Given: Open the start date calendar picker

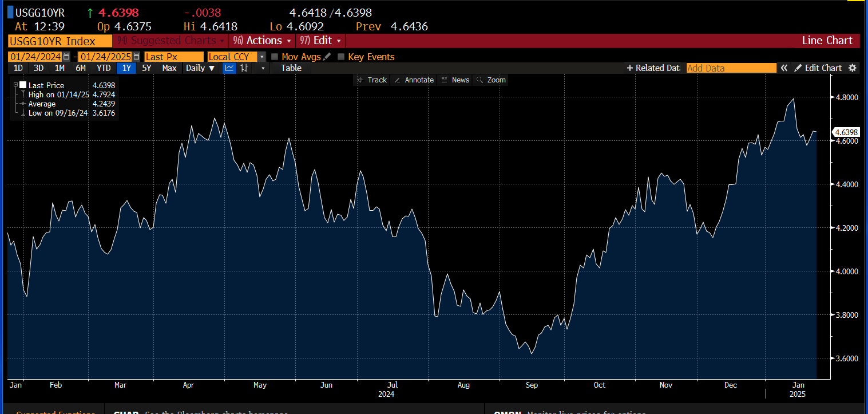Looking at the screenshot, I should click(67, 57).
